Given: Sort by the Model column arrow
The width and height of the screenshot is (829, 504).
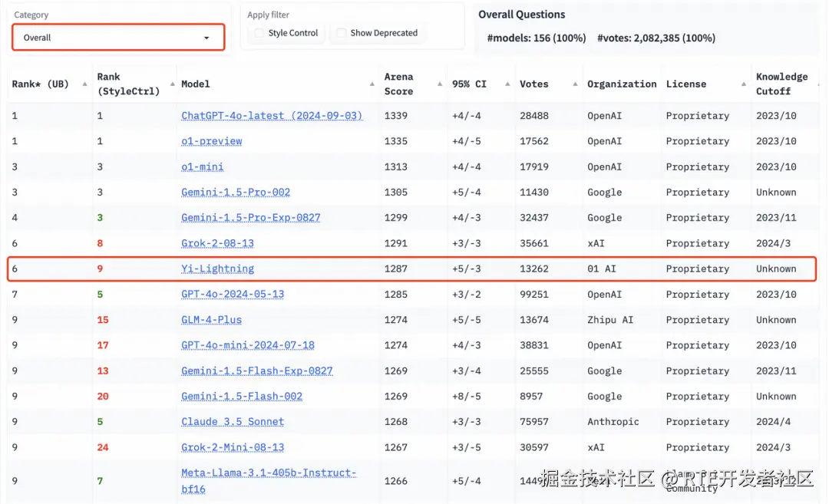Looking at the screenshot, I should pos(372,84).
